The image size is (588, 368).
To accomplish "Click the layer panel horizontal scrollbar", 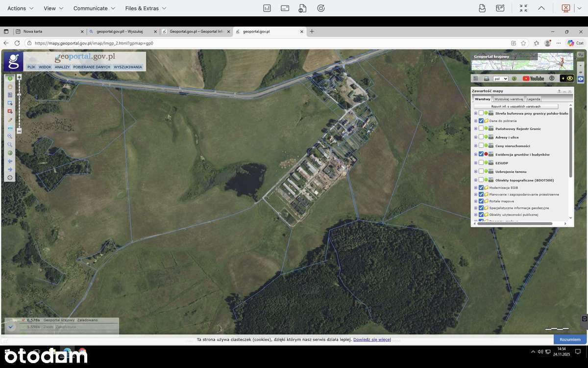I will click(x=515, y=224).
